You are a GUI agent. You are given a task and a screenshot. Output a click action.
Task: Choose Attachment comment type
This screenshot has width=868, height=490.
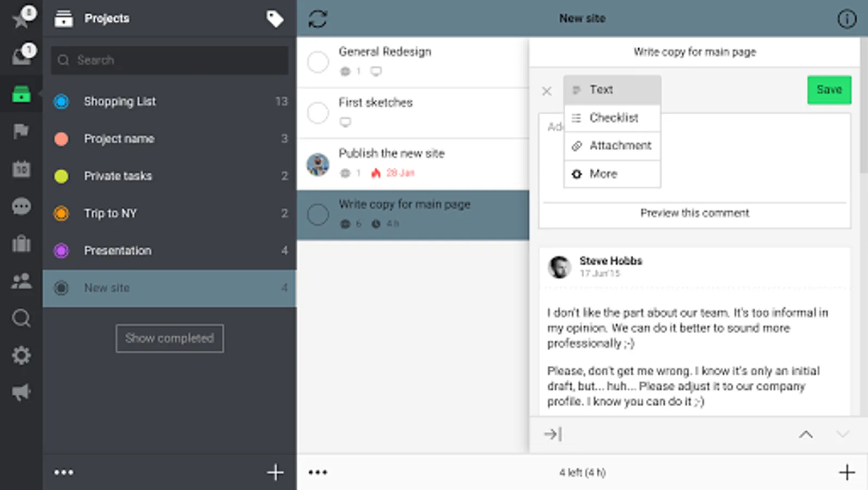click(613, 145)
